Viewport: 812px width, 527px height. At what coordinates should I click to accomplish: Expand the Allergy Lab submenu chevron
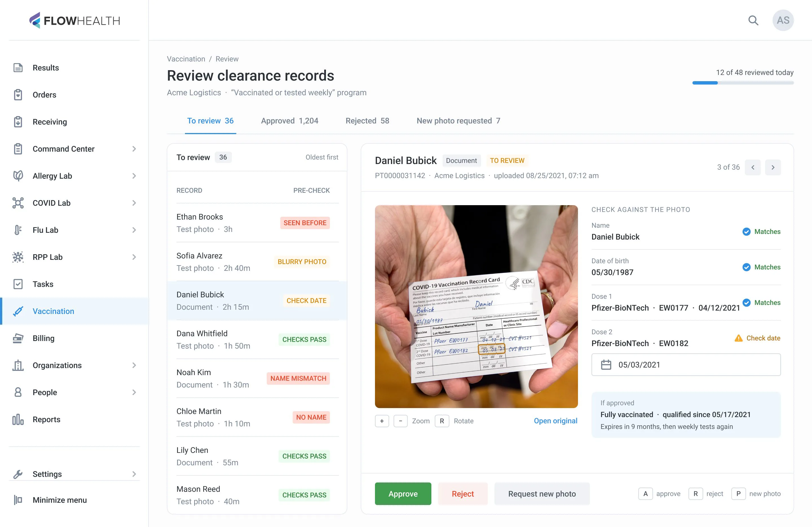coord(134,176)
